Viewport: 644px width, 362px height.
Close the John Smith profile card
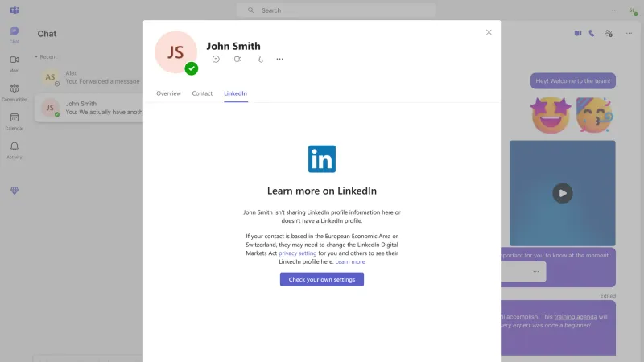tap(489, 32)
